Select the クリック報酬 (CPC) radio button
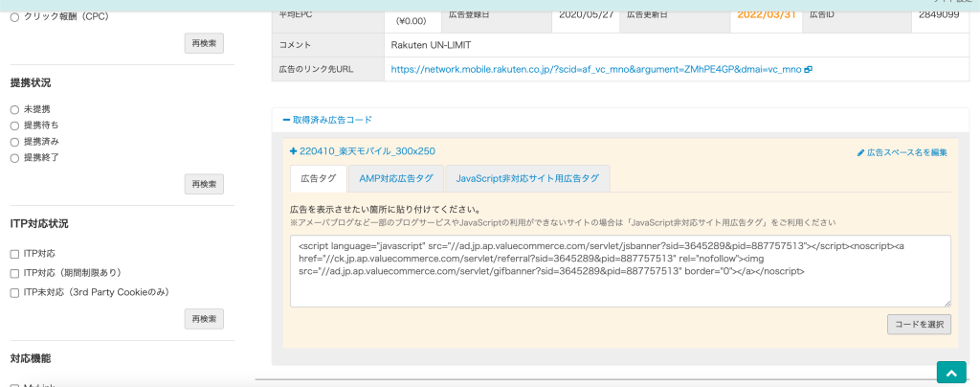Screen dimensions: 980x387 coord(15,18)
